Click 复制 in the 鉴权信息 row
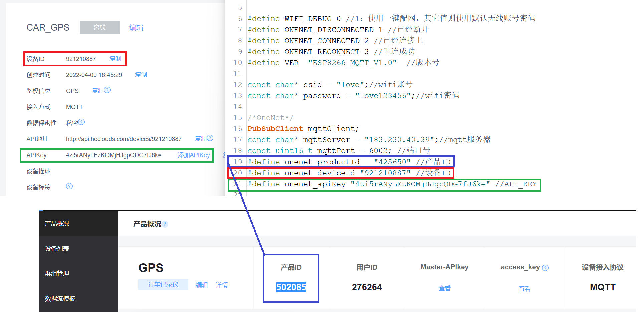The height and width of the screenshot is (312, 644). tap(98, 91)
